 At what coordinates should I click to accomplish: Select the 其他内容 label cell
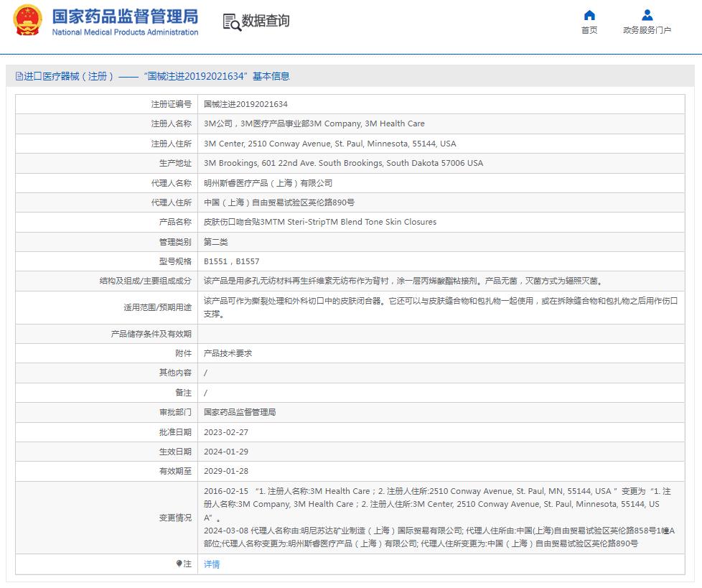click(106, 373)
